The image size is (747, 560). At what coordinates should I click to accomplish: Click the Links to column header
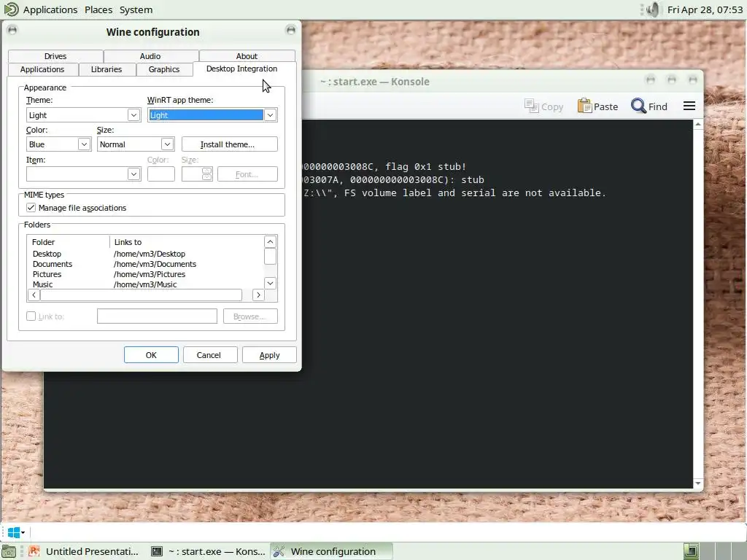187,242
